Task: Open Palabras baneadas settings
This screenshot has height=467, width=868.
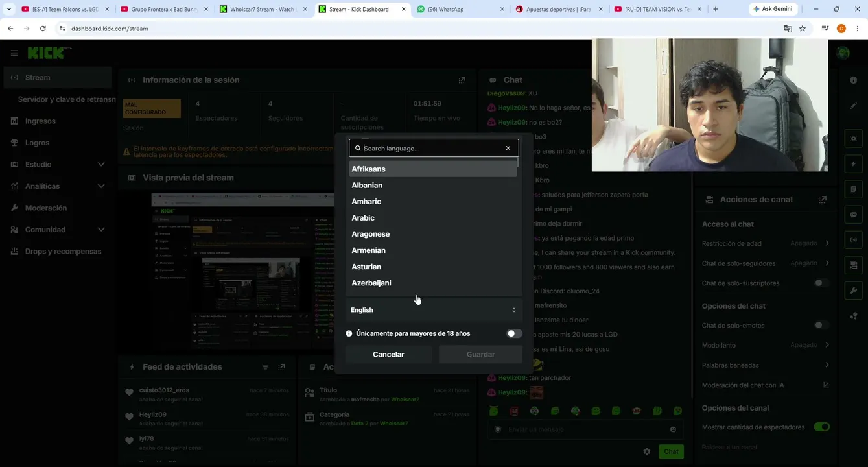Action: [766, 365]
